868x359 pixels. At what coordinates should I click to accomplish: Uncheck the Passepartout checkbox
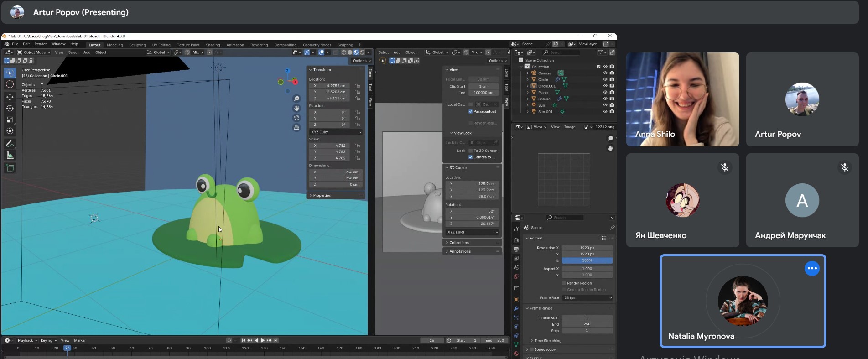[471, 111]
